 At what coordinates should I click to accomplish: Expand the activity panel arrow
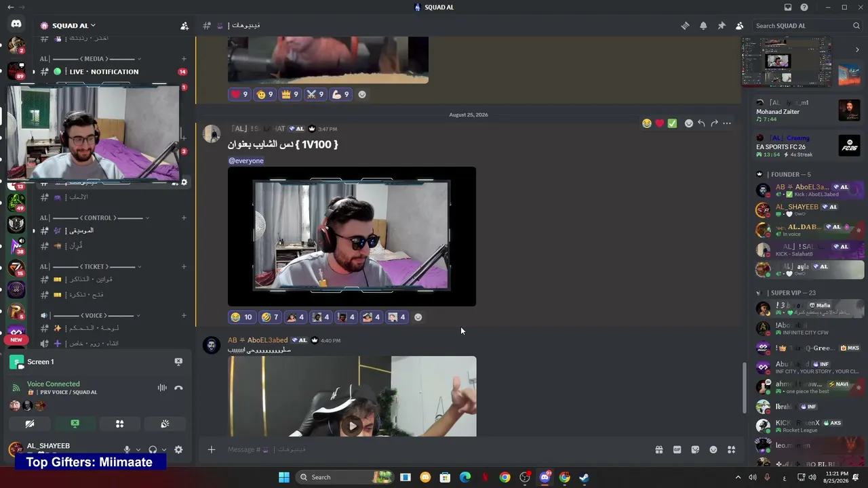point(856,50)
